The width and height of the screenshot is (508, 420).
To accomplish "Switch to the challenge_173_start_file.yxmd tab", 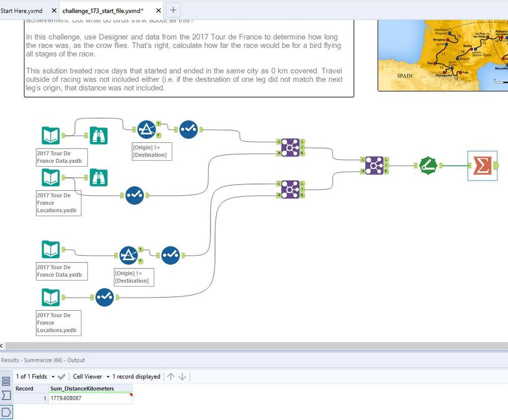I will tap(103, 11).
